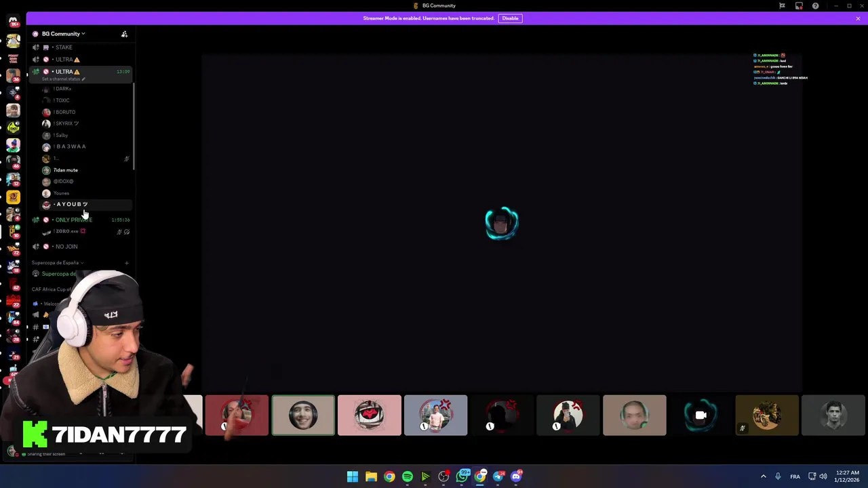The height and width of the screenshot is (488, 868).
Task: Dismiss the purple Streamer Mode banner
Action: click(858, 18)
